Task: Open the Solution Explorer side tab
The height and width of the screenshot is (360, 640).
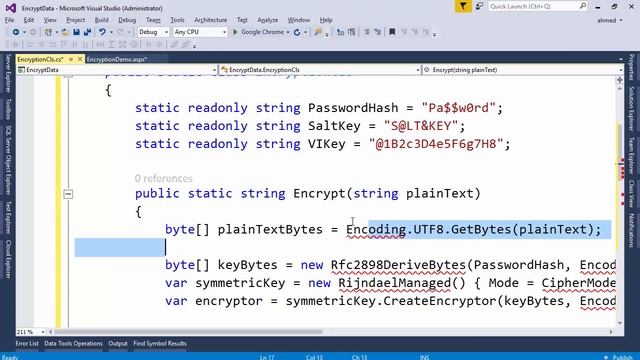Action: point(631,108)
